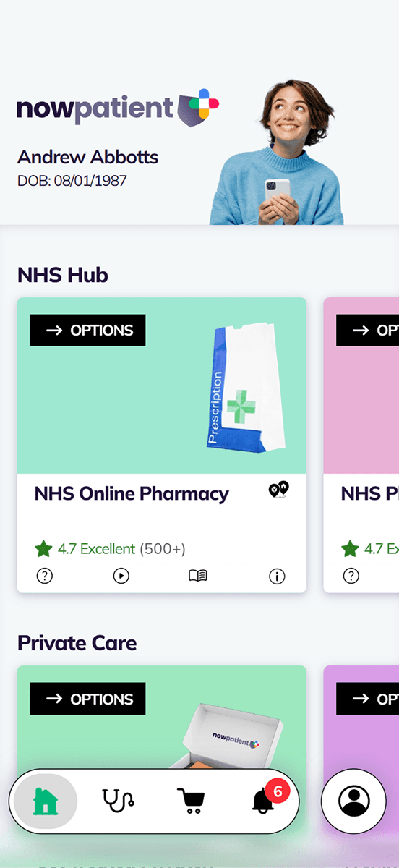Play the NHS Online Pharmacy video icon

tap(121, 576)
